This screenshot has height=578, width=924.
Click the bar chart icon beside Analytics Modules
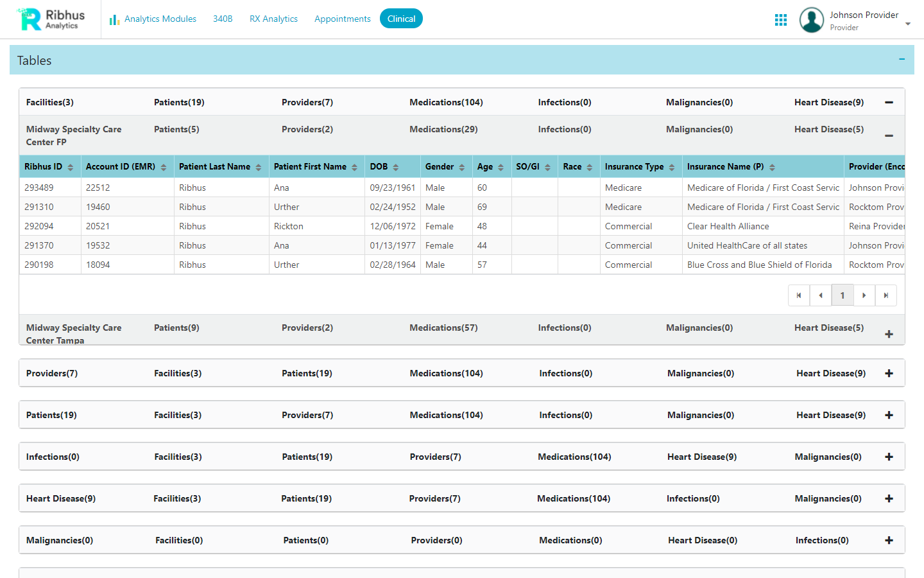114,19
